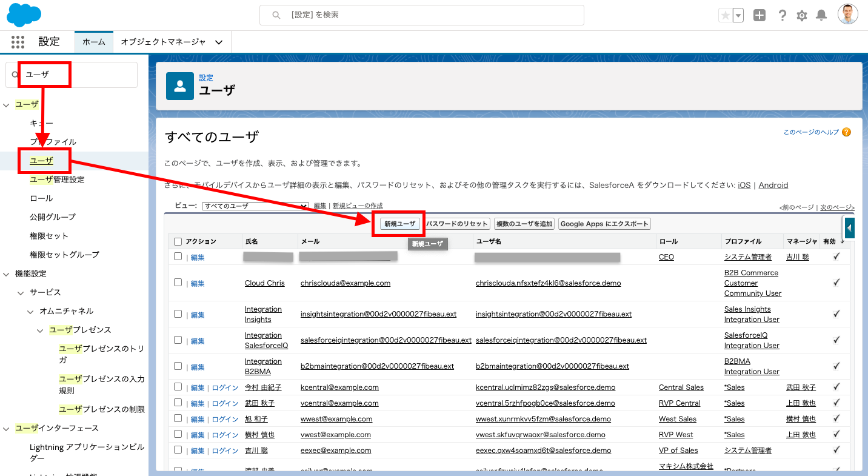Open 権限セットグループ in the setup tree

pos(64,255)
